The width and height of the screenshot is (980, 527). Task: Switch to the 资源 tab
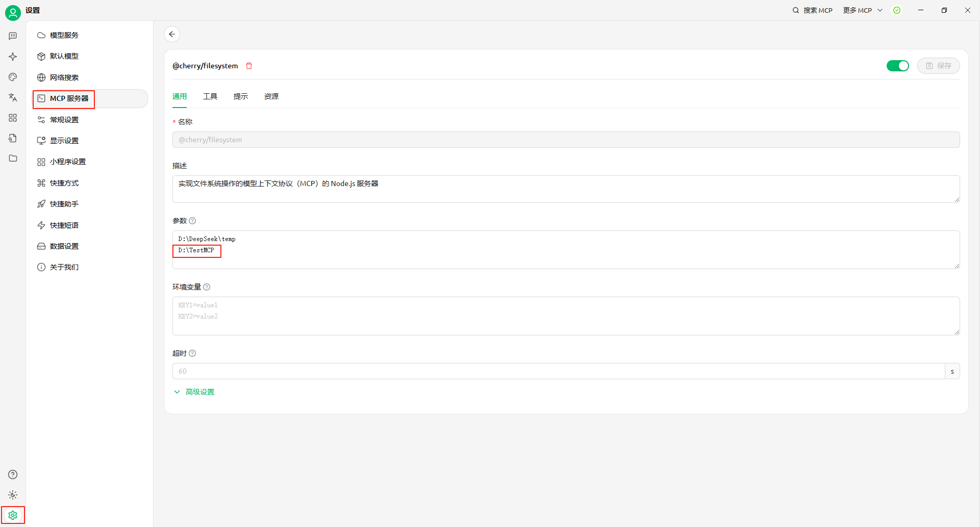[271, 96]
